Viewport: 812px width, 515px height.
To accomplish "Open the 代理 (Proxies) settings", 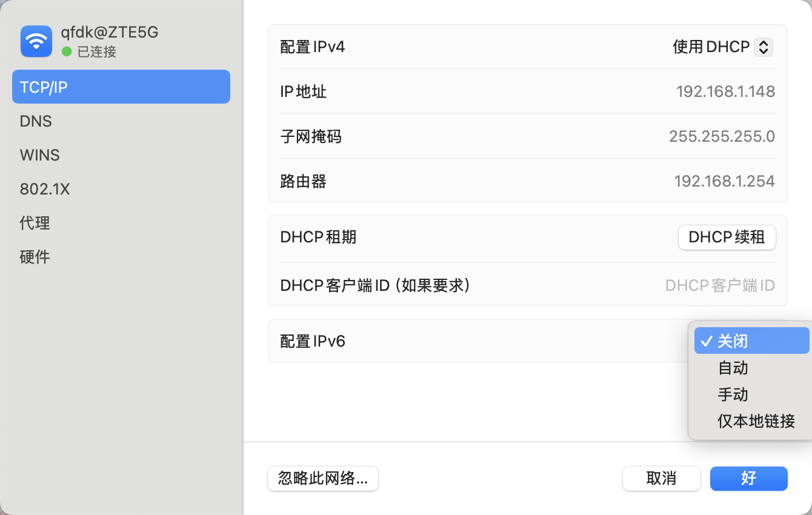I will click(35, 223).
